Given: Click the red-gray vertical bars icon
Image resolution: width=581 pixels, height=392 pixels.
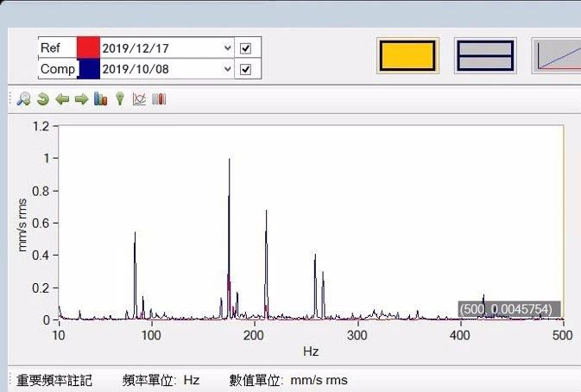Looking at the screenshot, I should [x=159, y=99].
